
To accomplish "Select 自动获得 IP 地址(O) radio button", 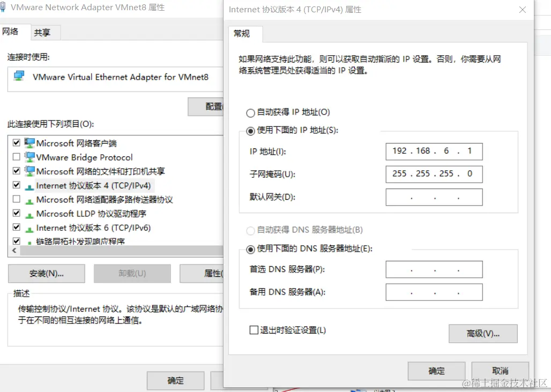I will point(250,112).
